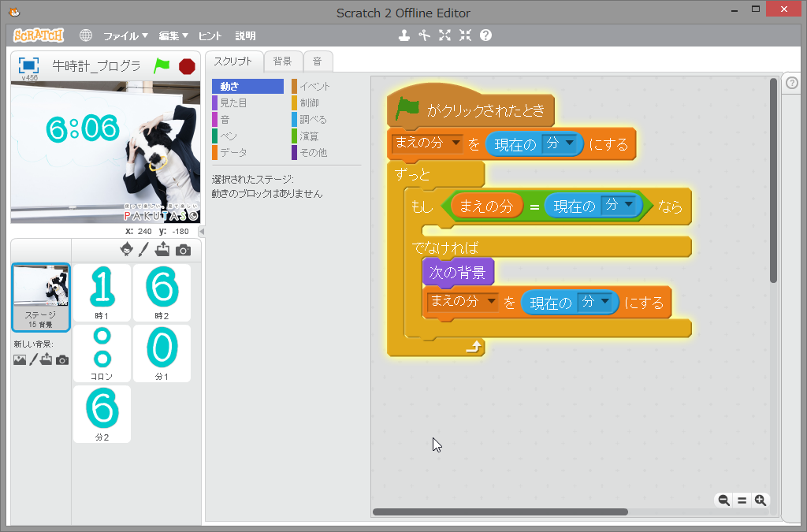Click the でなければ else label
The width and height of the screenshot is (807, 532).
445,248
